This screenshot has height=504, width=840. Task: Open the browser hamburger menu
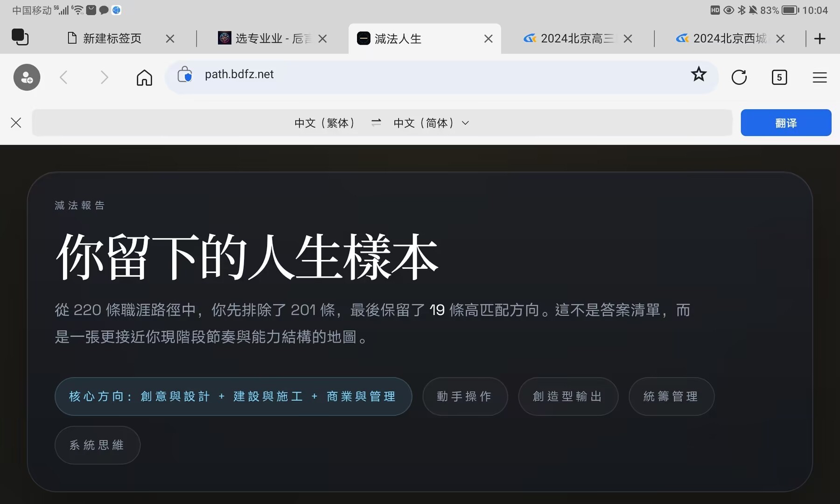pos(819,77)
